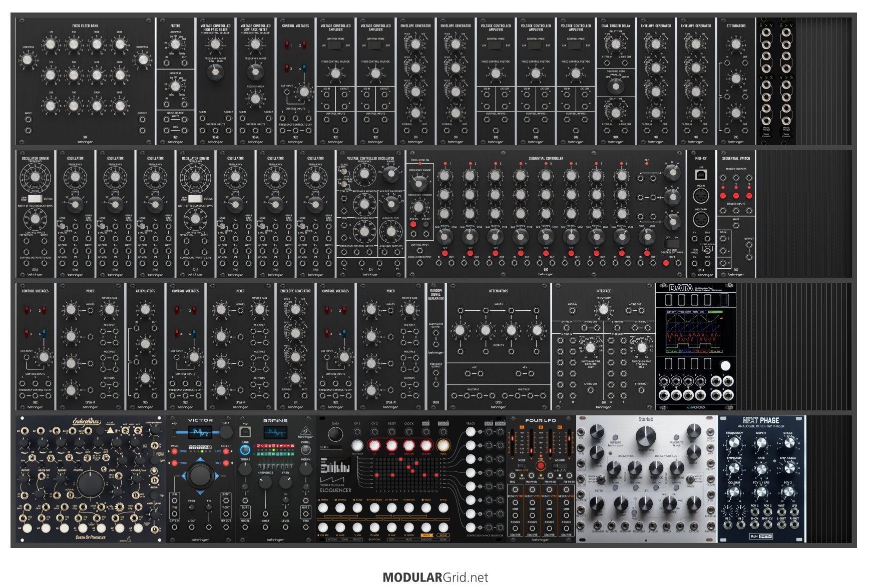Image resolution: width=872 pixels, height=588 pixels.
Task: Click the orange FUNC button on Eloquencer
Action: coord(443,445)
